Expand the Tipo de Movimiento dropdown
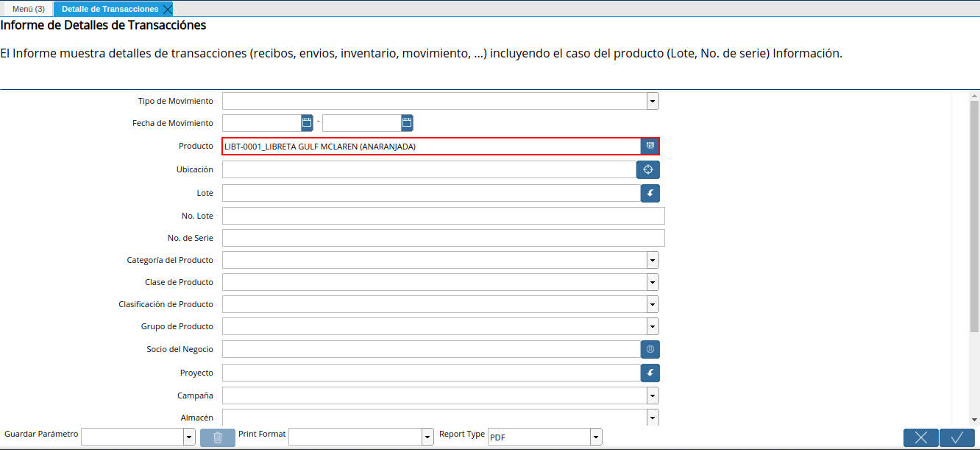This screenshot has height=450, width=980. [x=653, y=101]
